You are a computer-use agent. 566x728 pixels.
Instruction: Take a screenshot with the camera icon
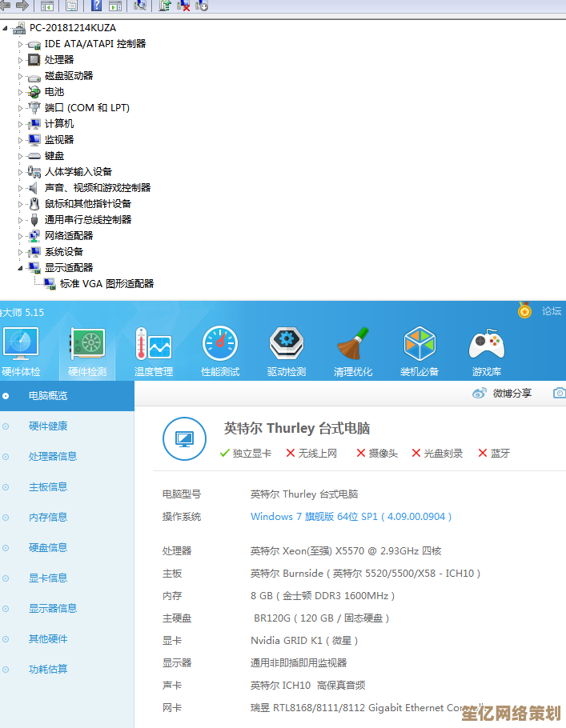(560, 394)
